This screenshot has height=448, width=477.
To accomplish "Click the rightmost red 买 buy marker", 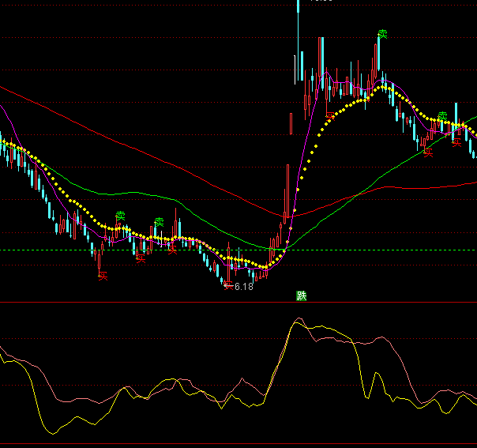I will (x=456, y=142).
